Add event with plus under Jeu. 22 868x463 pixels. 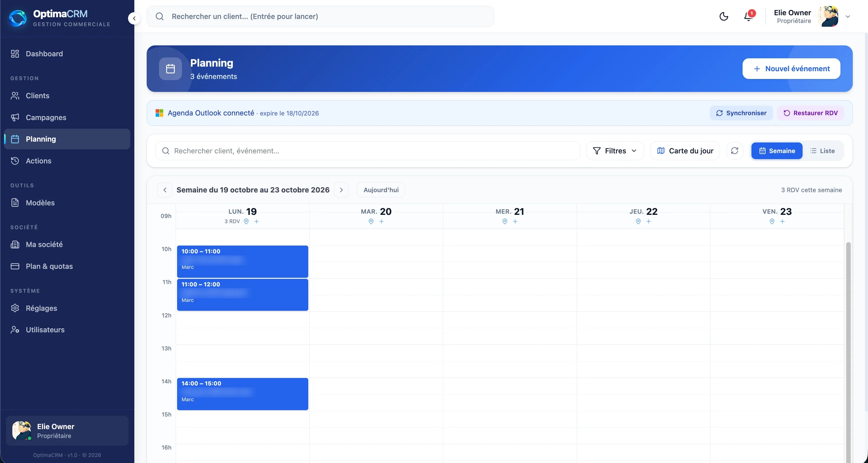[x=649, y=221]
